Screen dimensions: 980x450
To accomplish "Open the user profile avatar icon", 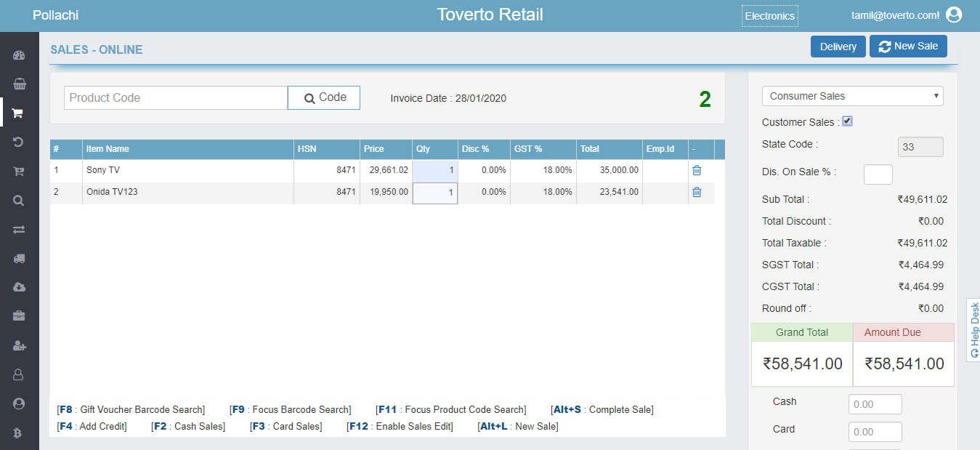I will tap(954, 15).
